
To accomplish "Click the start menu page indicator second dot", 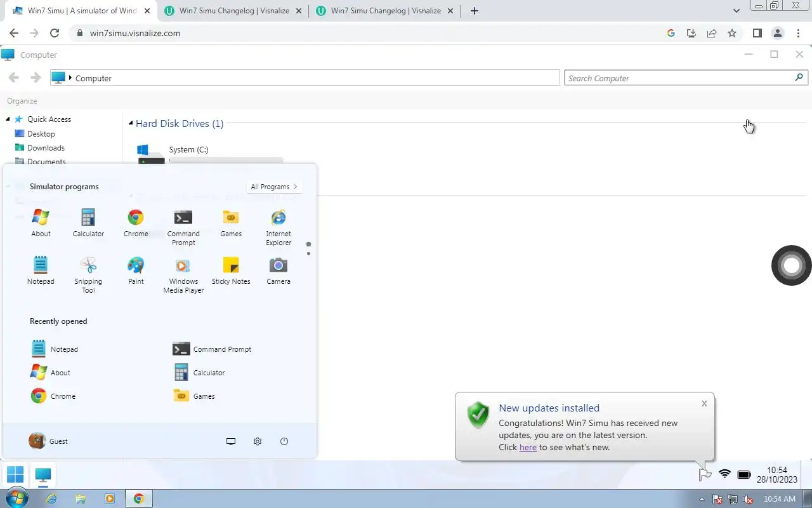I will (308, 254).
